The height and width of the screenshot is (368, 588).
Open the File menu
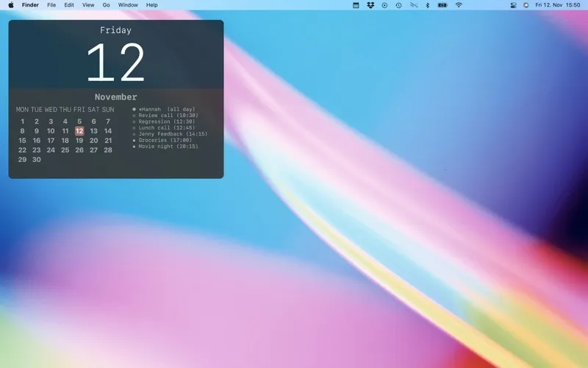coord(51,5)
